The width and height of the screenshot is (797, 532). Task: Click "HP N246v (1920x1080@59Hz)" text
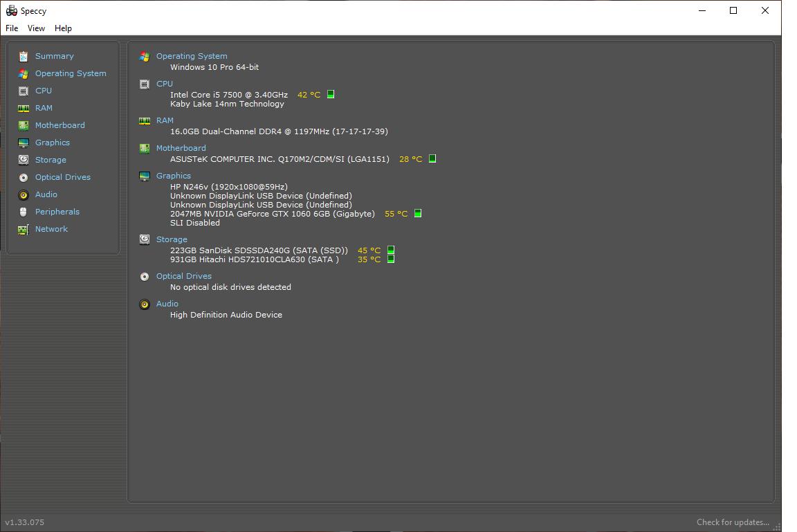coord(229,187)
